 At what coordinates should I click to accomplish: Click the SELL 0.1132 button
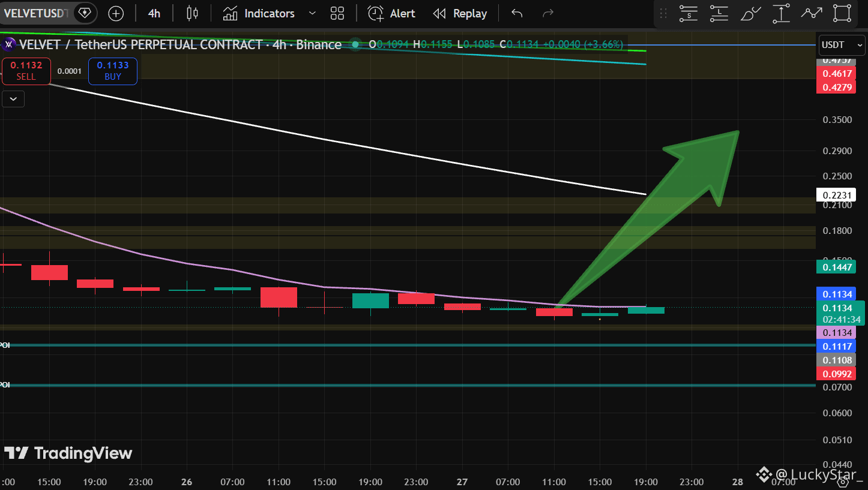coord(26,71)
